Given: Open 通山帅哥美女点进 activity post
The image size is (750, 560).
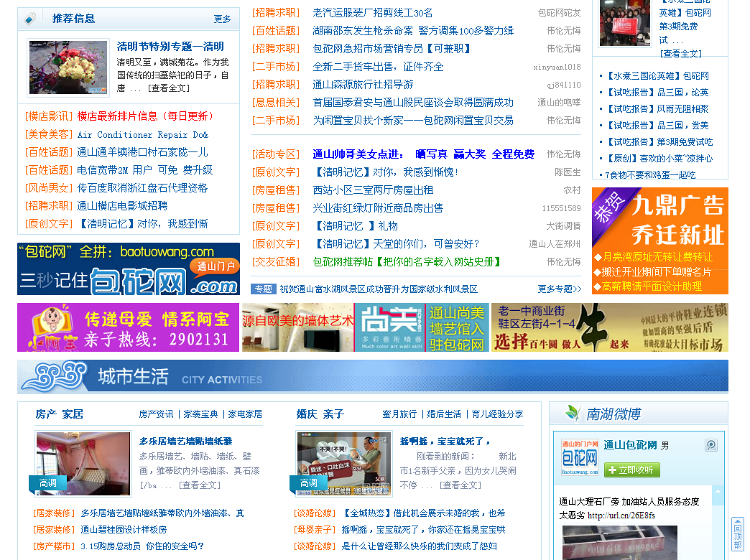Looking at the screenshot, I should tap(423, 154).
